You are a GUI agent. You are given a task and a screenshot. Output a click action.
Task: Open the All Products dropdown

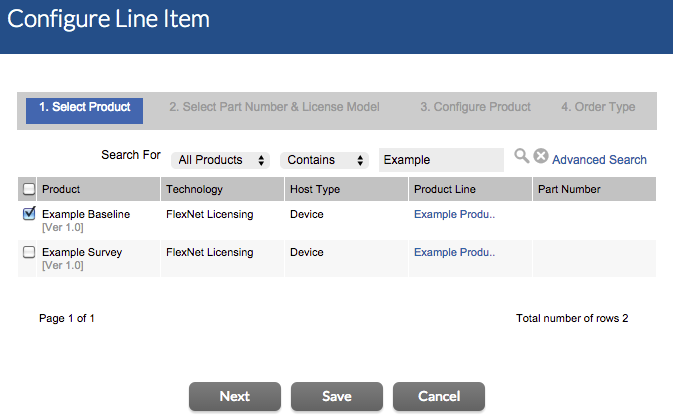pos(221,160)
